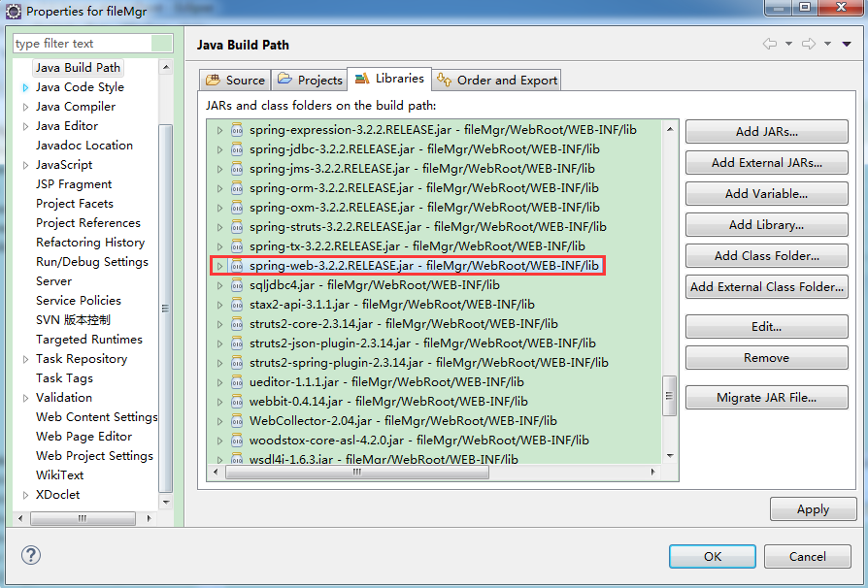Open the Web Project Settings page
Screen dimensions: 868x588
tap(94, 456)
